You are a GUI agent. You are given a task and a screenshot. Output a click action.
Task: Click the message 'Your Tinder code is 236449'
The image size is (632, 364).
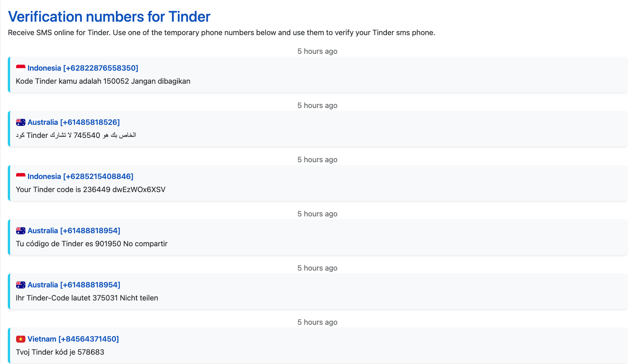90,189
